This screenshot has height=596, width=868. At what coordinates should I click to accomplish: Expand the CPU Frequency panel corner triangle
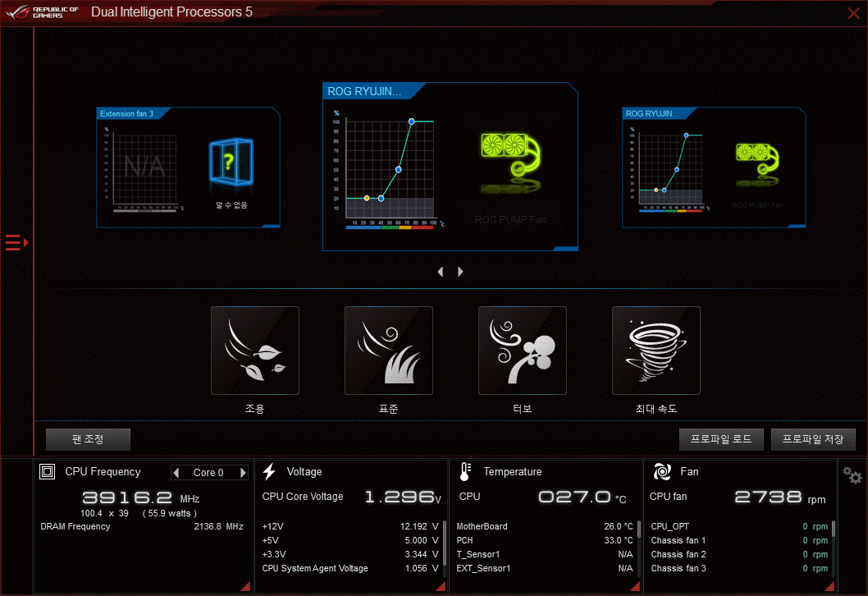coord(246,586)
